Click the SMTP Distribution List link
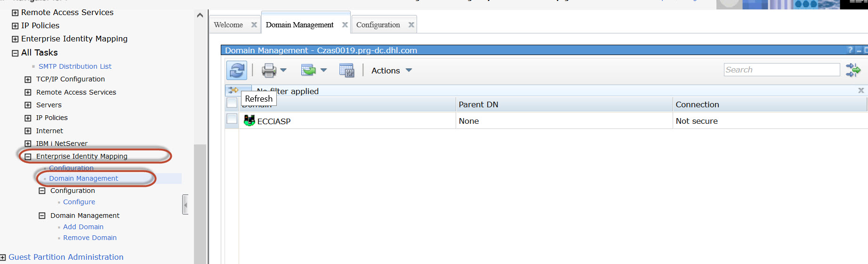 pyautogui.click(x=75, y=66)
